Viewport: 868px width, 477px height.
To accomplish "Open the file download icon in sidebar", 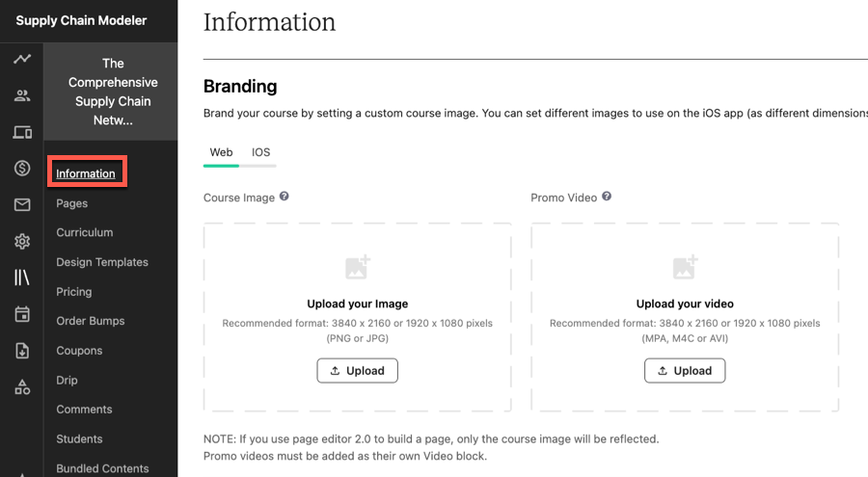I will 22,350.
